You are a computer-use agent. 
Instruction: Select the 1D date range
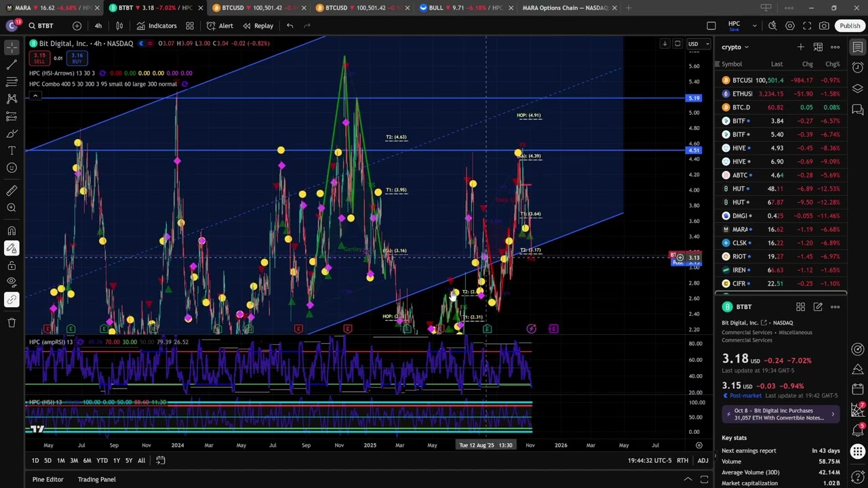(35, 460)
